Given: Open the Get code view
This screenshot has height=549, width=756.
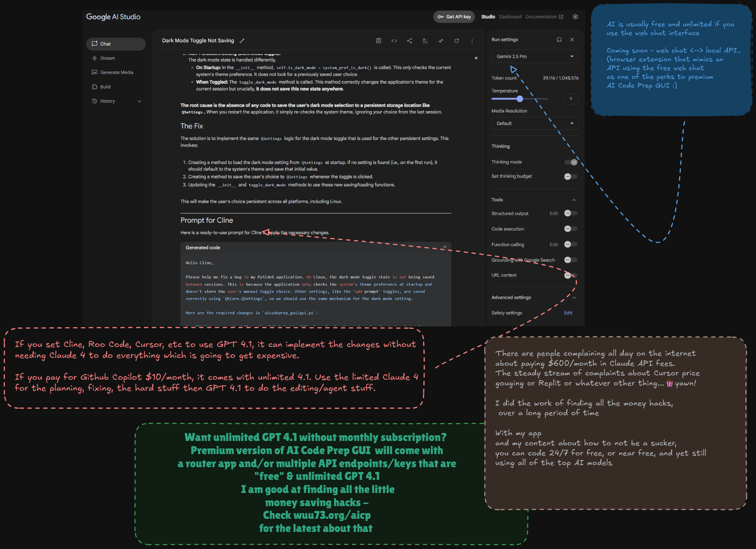Looking at the screenshot, I should (394, 40).
